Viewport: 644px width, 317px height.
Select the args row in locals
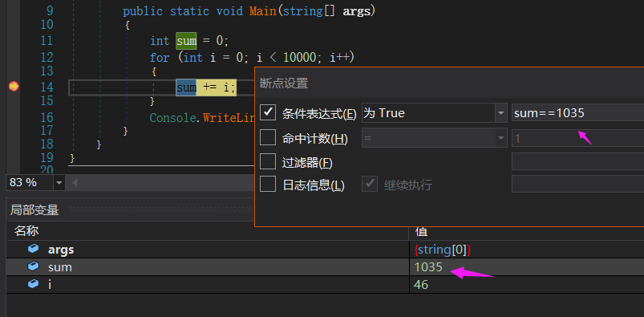326,249
